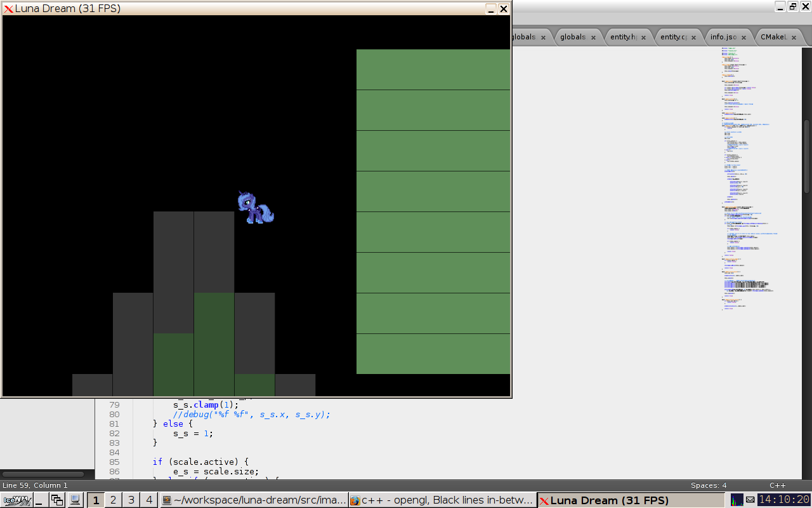Switch to the info.json editor tab

(x=728, y=37)
